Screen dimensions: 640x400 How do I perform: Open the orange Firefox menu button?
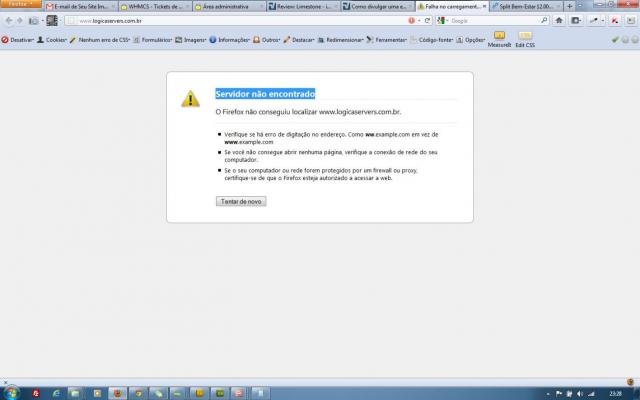coord(21,4)
